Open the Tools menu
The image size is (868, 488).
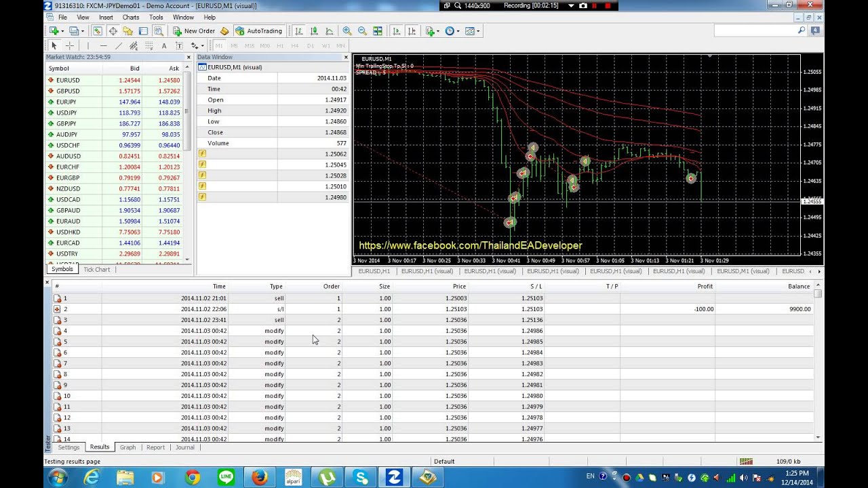(x=156, y=17)
